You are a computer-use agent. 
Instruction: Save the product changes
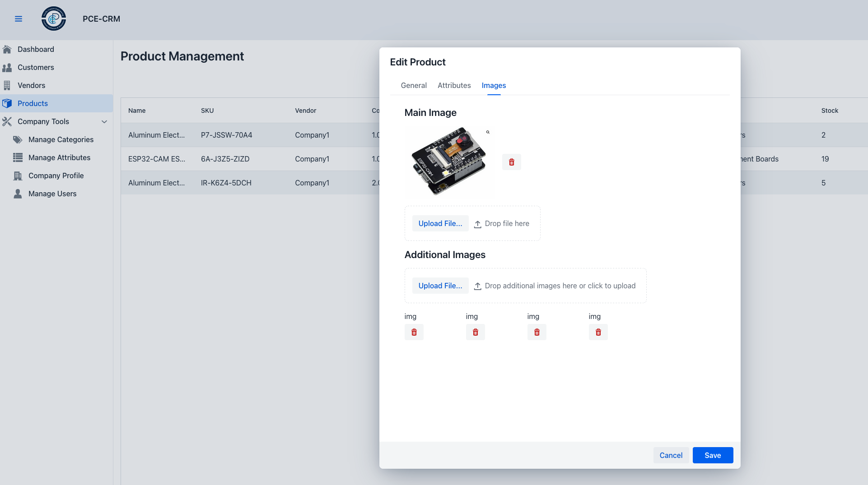coord(712,455)
